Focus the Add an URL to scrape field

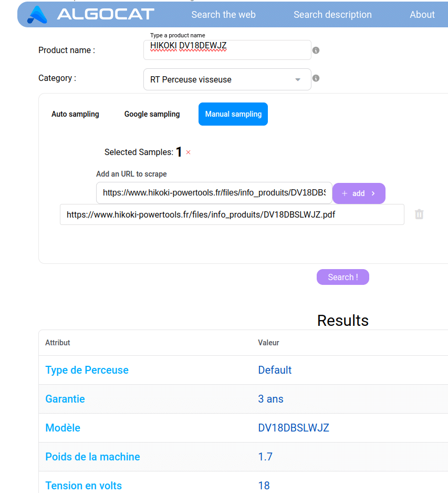(214, 193)
